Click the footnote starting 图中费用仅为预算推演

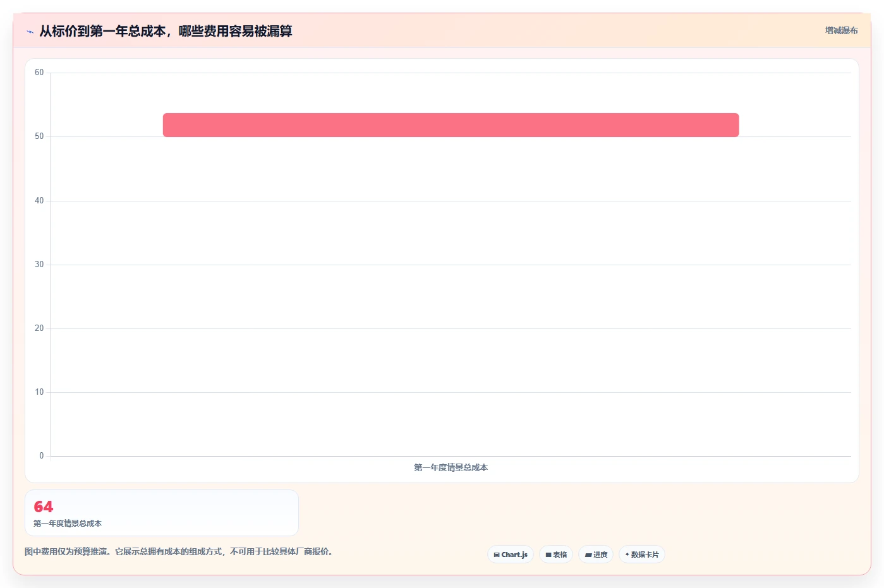pos(179,551)
